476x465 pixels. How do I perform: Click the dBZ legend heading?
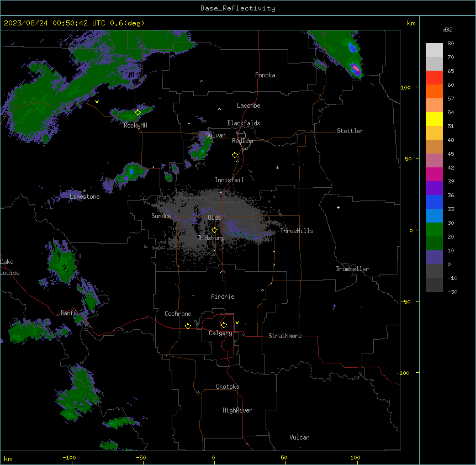447,30
